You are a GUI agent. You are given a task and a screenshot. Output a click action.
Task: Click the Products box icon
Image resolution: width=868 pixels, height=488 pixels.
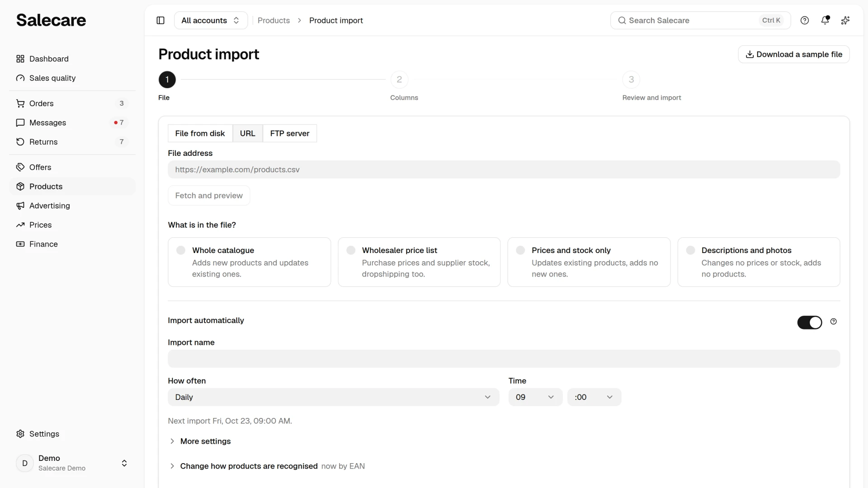(20, 187)
